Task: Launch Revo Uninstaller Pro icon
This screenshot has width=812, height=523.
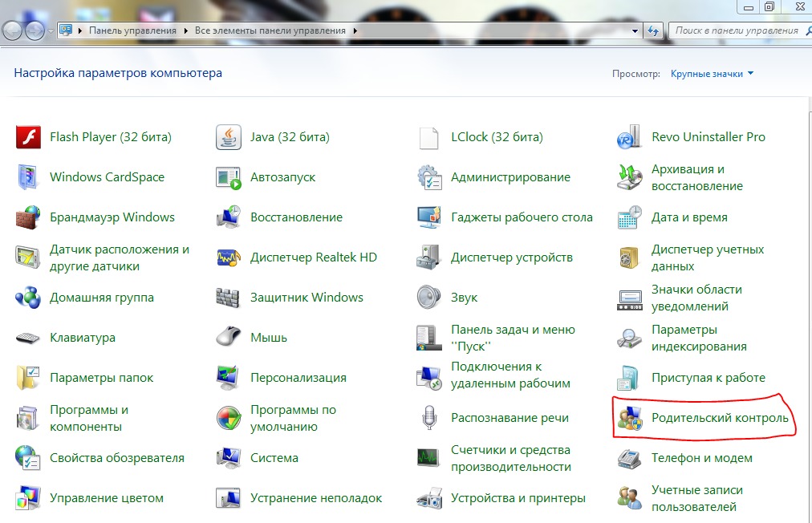Action: [629, 137]
